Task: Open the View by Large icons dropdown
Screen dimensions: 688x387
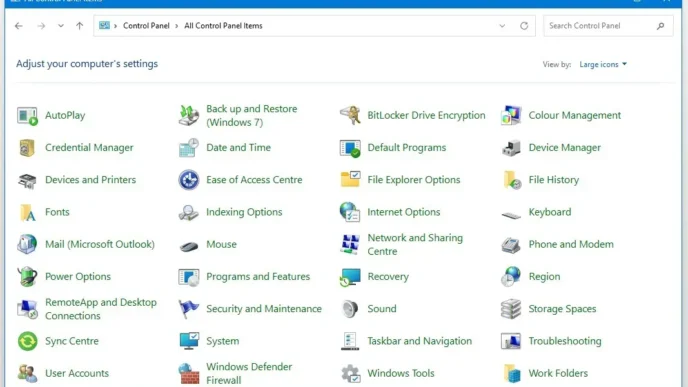Action: point(603,64)
